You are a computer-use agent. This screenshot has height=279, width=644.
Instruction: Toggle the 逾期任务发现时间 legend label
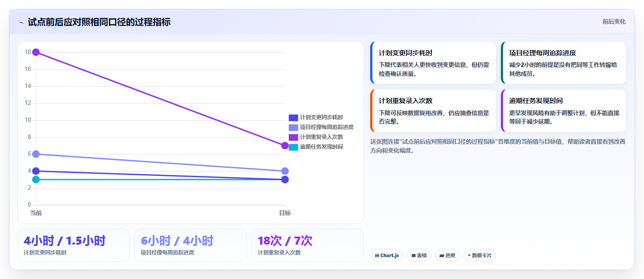[321, 147]
